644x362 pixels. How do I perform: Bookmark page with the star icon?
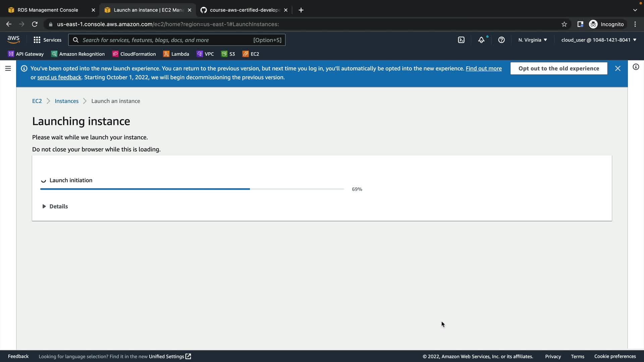point(564,24)
